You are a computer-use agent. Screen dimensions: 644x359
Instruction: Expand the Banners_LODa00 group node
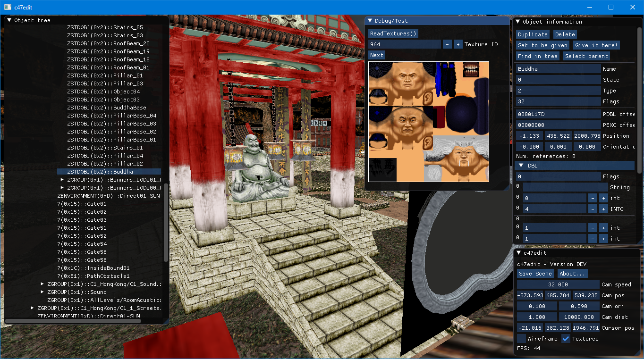click(62, 188)
